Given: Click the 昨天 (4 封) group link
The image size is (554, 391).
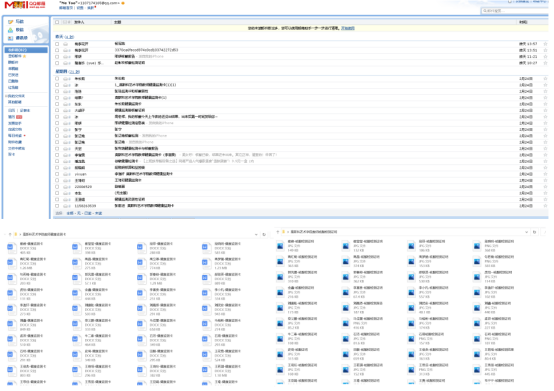Looking at the screenshot, I should click(65, 37).
